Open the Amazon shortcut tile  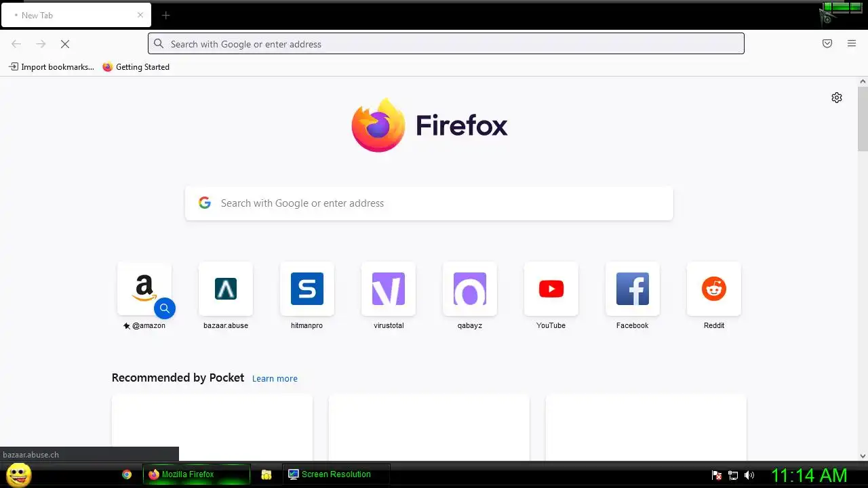pos(144,289)
